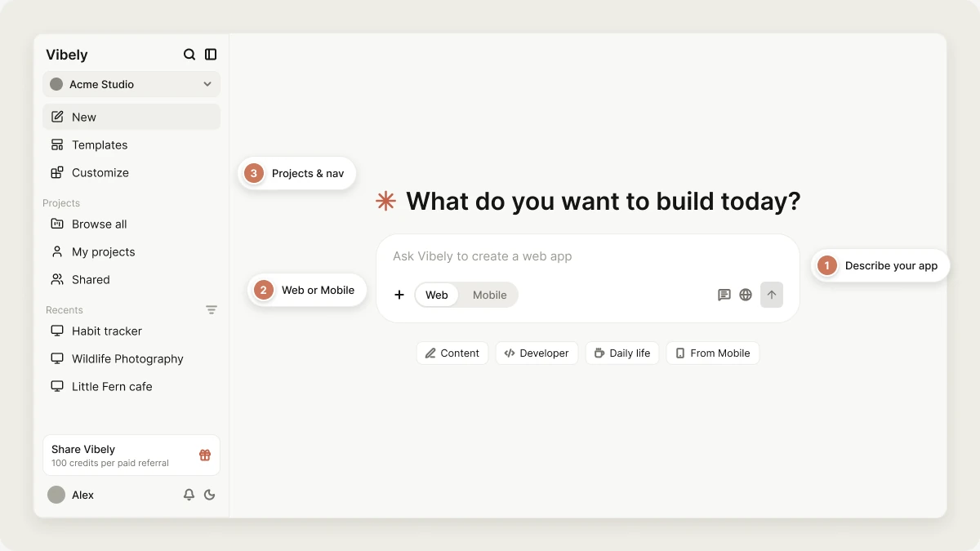Submit prompt with the up-arrow send button
This screenshot has height=551, width=980.
(772, 295)
